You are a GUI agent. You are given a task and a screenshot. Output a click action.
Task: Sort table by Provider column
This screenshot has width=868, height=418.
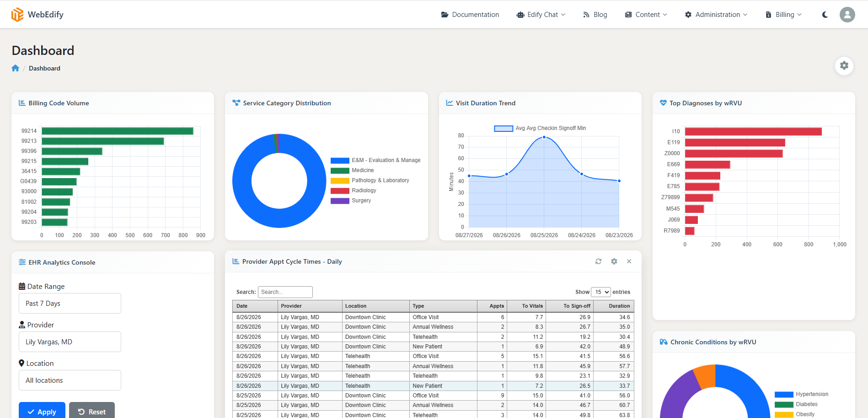click(x=310, y=306)
